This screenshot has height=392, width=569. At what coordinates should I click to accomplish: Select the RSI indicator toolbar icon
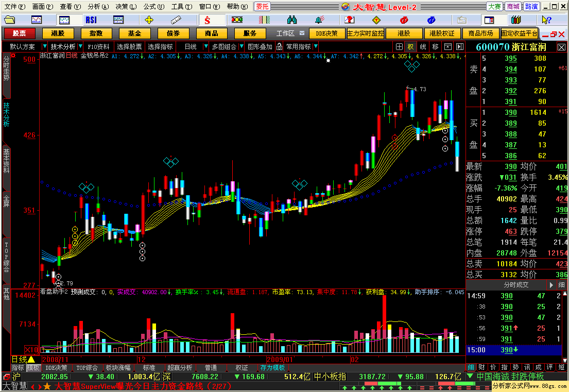tap(91, 20)
